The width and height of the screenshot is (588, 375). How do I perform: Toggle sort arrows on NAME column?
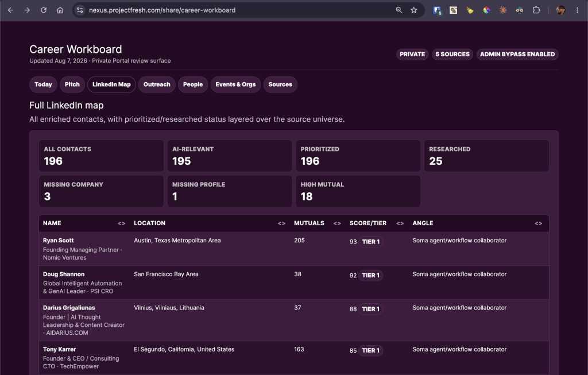(x=121, y=223)
